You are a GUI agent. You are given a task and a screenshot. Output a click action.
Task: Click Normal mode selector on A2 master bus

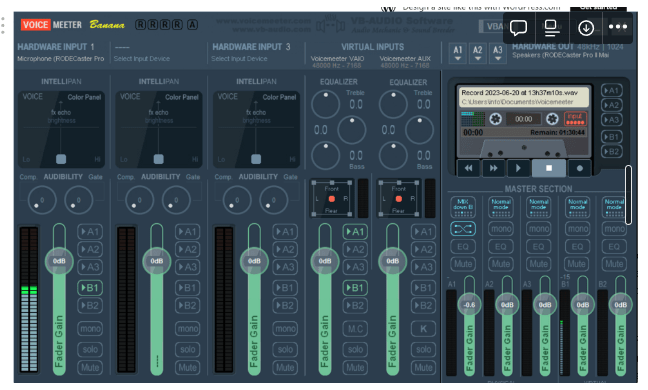[x=500, y=207]
